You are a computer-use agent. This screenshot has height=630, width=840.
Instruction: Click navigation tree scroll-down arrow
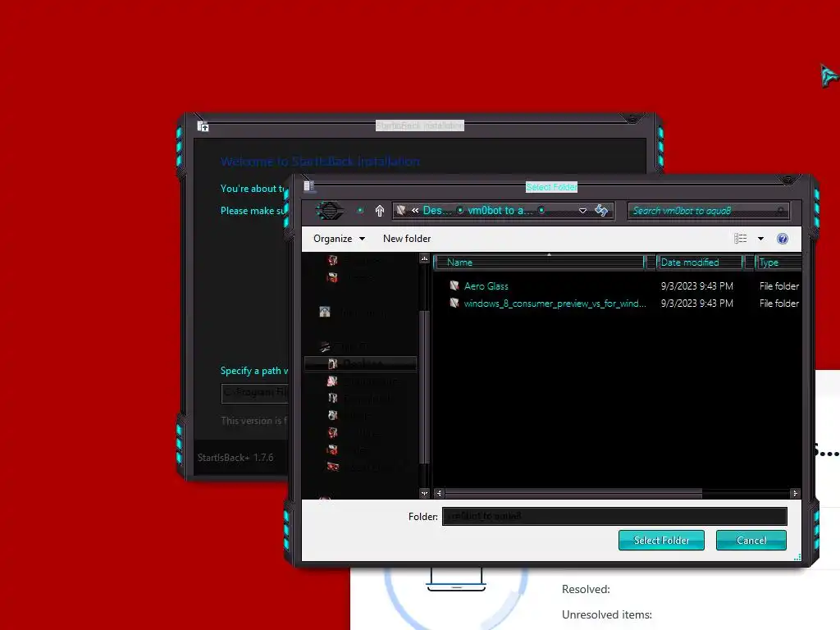[x=424, y=493]
